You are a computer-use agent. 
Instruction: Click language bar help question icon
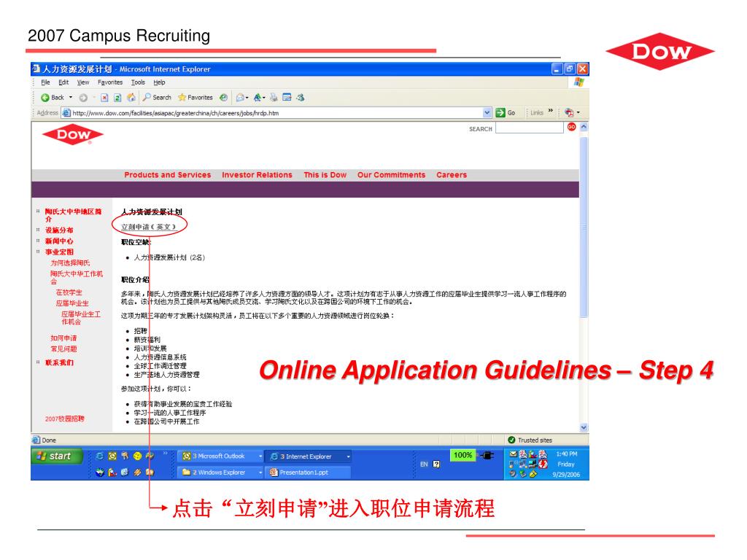[436, 464]
